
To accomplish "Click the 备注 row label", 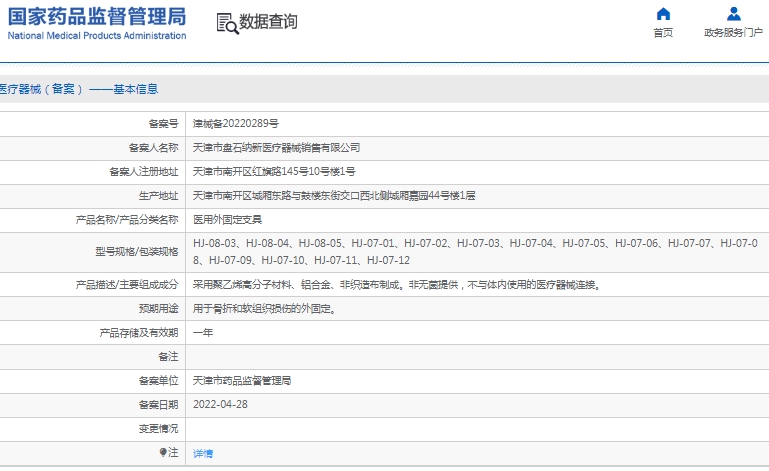I will tap(168, 357).
